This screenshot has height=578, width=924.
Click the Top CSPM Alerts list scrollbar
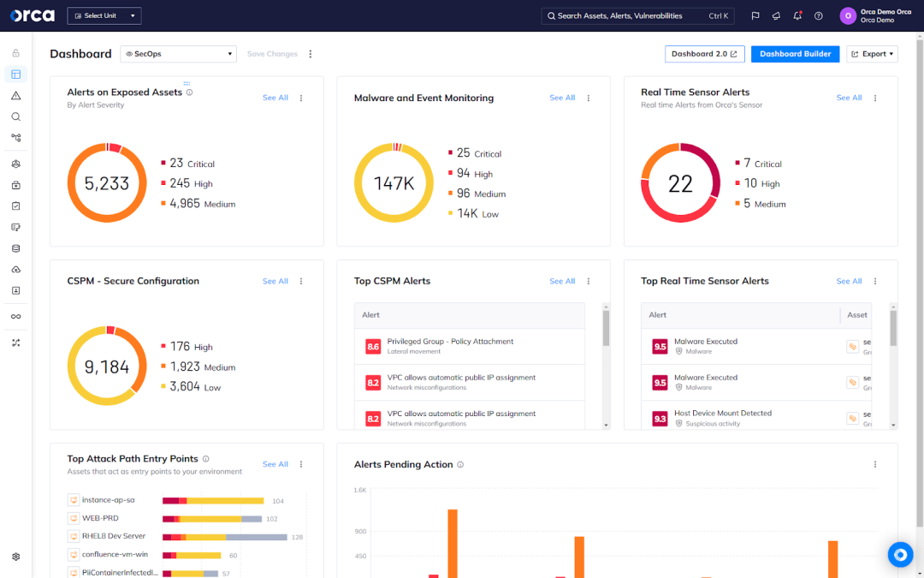607,330
